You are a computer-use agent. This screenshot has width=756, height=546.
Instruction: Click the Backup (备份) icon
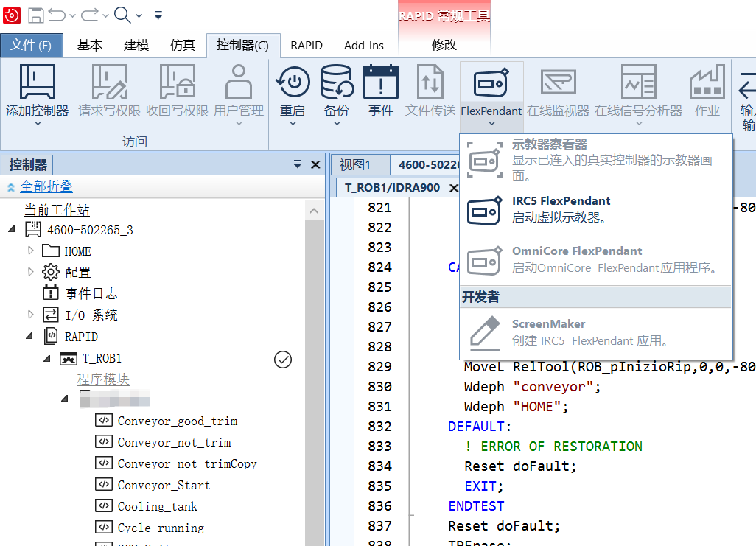[x=337, y=82]
